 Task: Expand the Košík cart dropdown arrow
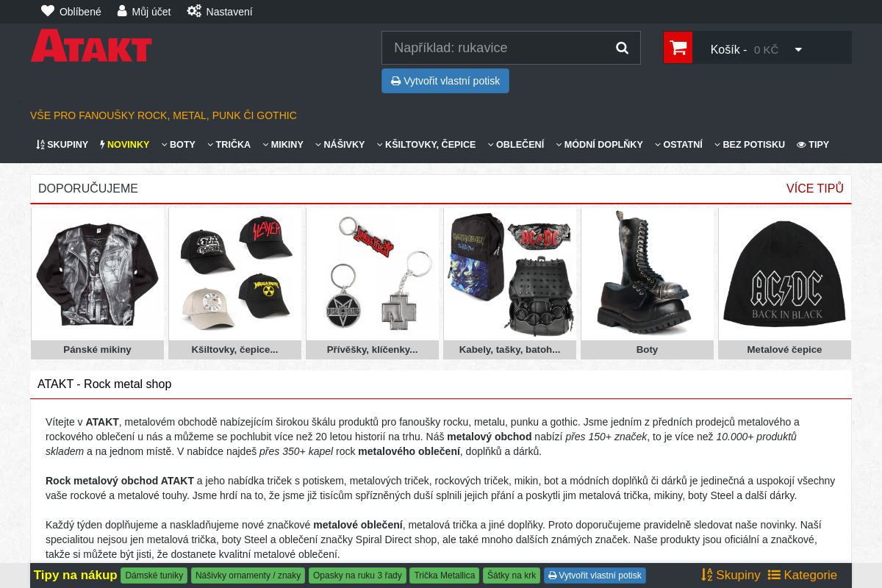coord(798,50)
